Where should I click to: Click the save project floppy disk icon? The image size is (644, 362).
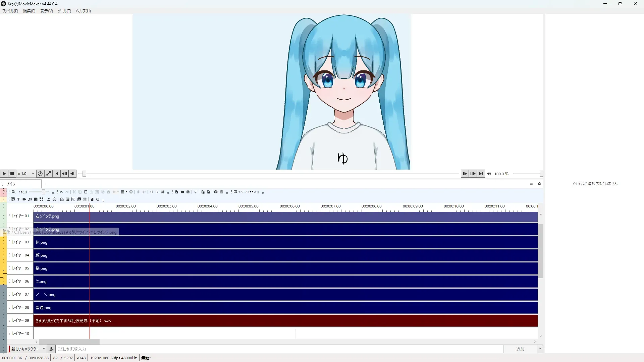pyautogui.click(x=188, y=192)
